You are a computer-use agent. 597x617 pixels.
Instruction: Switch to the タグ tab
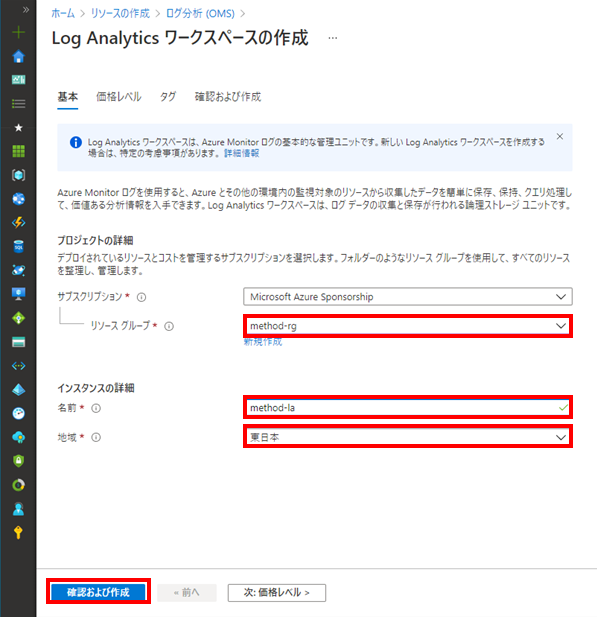click(168, 97)
